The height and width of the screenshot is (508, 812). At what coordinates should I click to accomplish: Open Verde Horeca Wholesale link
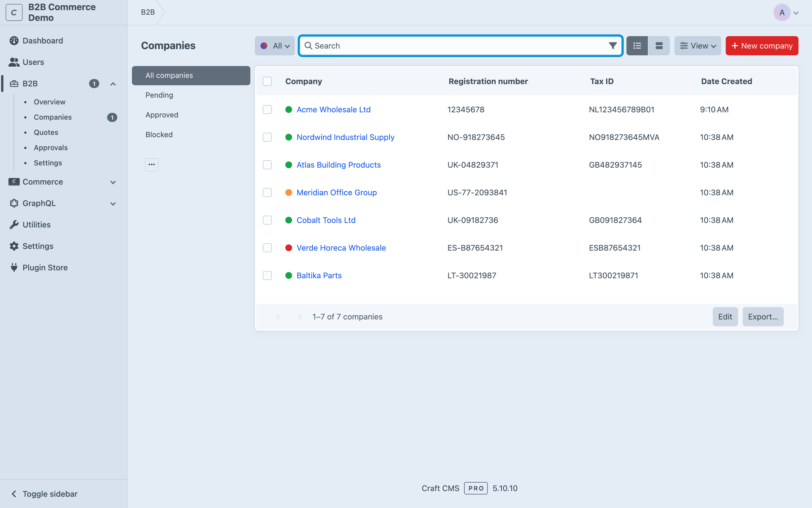coord(341,248)
